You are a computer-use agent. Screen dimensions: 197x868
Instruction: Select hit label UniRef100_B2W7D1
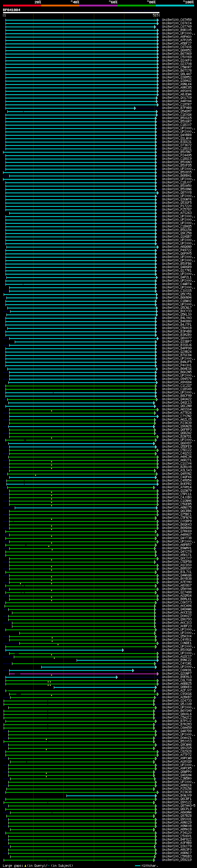pos(177,436)
